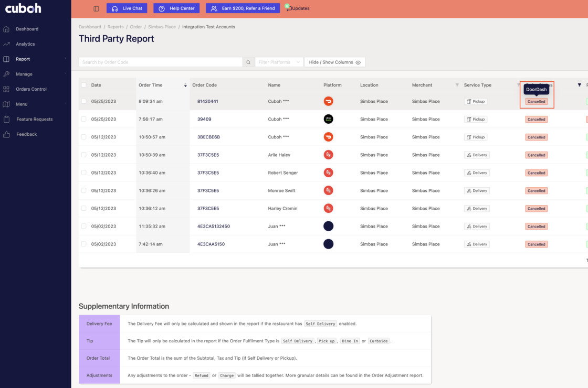The height and width of the screenshot is (388, 588).
Task: Click DoorDash platform icon for order 81420441
Action: click(328, 101)
